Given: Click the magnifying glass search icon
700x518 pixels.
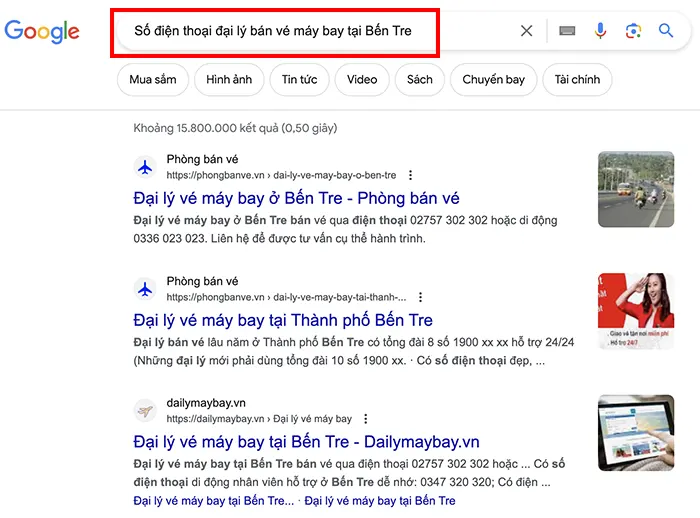Looking at the screenshot, I should pyautogui.click(x=666, y=31).
